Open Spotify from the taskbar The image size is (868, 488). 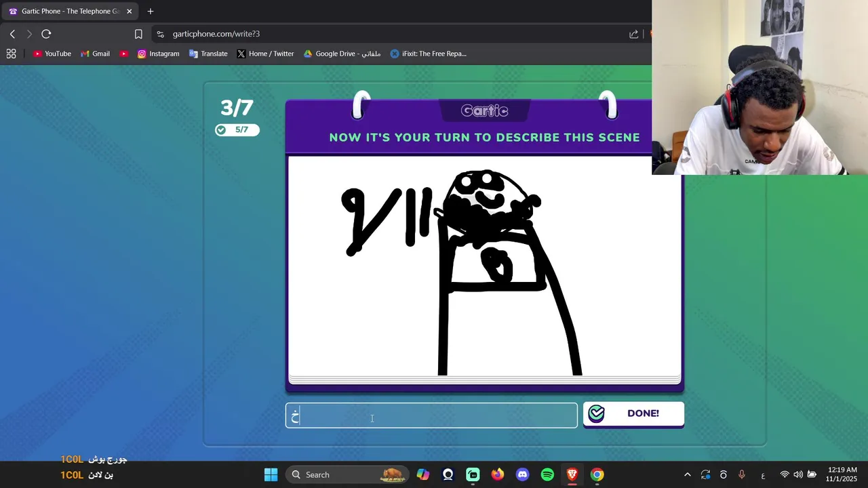[547, 474]
